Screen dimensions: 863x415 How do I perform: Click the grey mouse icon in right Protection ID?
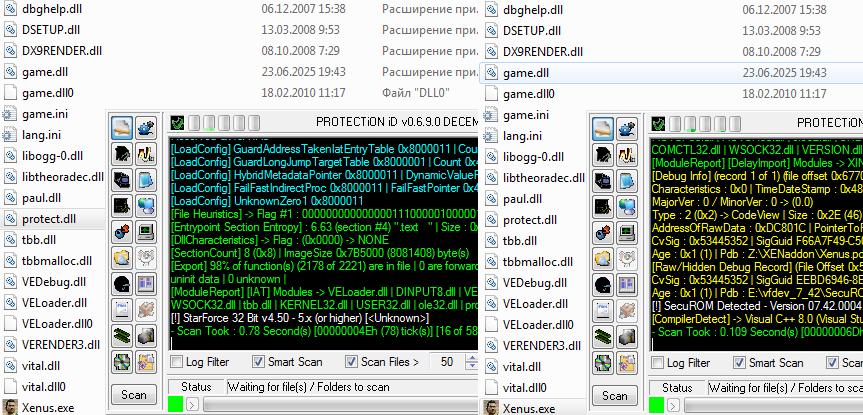click(x=627, y=259)
